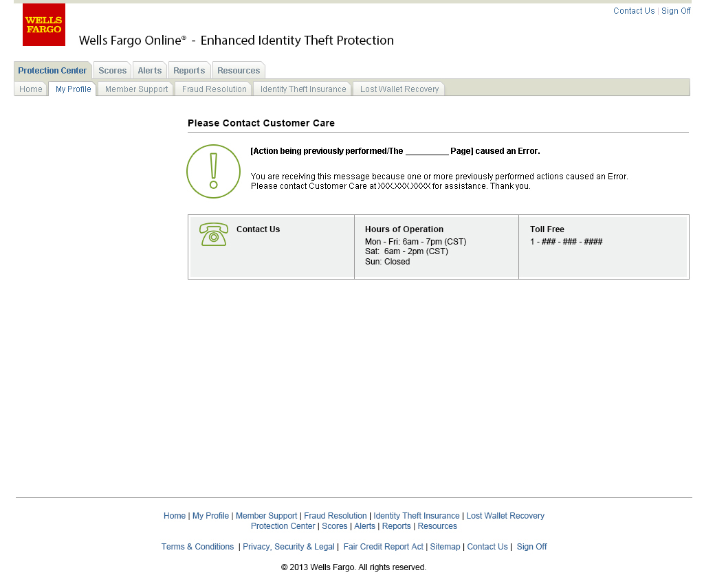Open the Fraud Resolution sub-tab
Viewport: 704px width, 588px height.
pos(214,89)
